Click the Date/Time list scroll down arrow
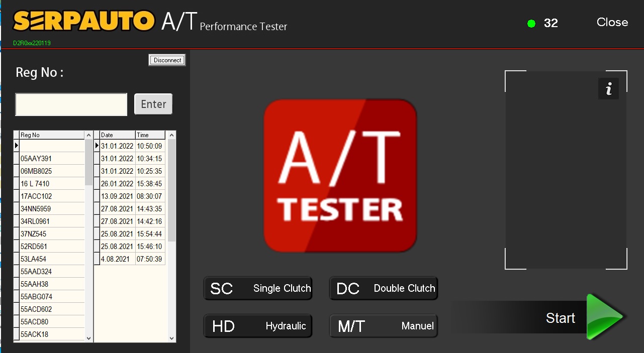 tap(172, 338)
